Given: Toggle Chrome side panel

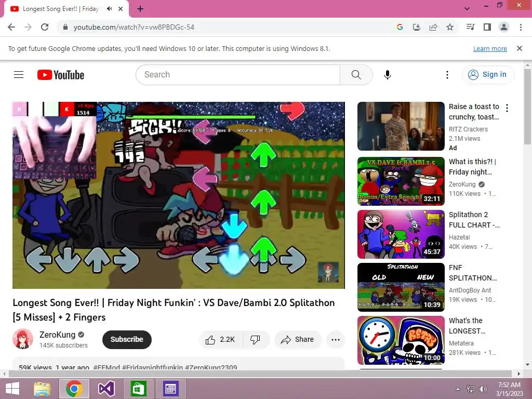Looking at the screenshot, I should pyautogui.click(x=487, y=27).
